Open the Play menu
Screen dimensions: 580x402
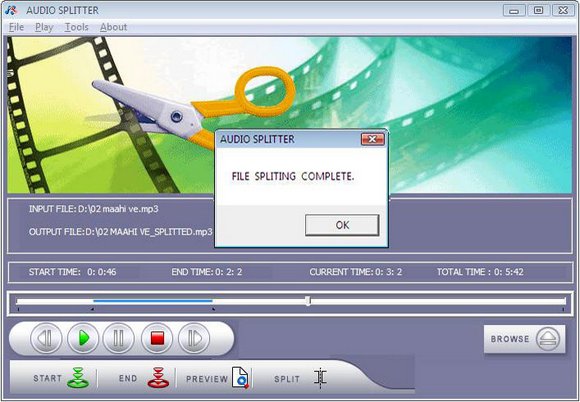point(44,27)
